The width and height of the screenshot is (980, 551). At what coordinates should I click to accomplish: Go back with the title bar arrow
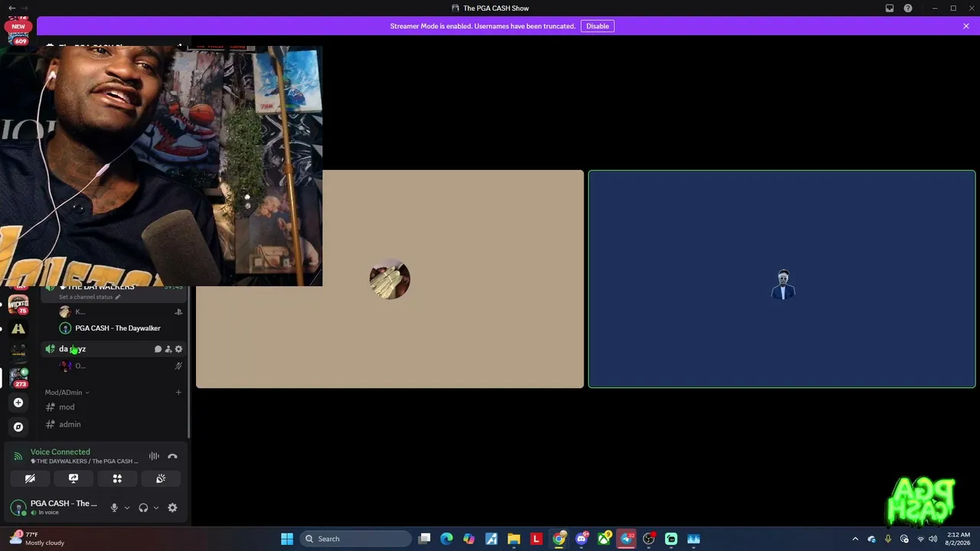[x=11, y=8]
